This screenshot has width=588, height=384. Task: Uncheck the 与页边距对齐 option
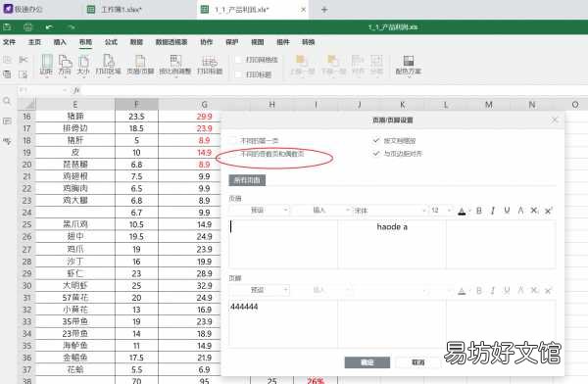point(376,154)
